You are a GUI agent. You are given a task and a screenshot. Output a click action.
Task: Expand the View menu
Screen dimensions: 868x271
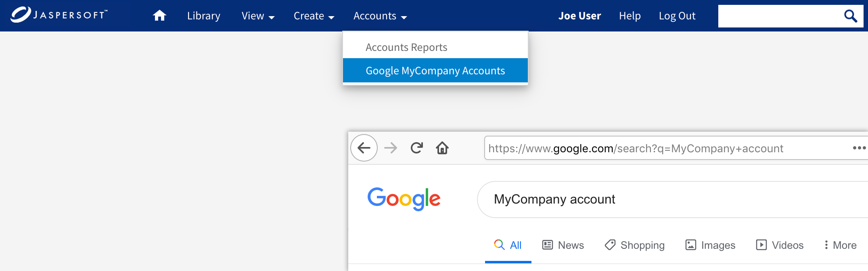258,16
